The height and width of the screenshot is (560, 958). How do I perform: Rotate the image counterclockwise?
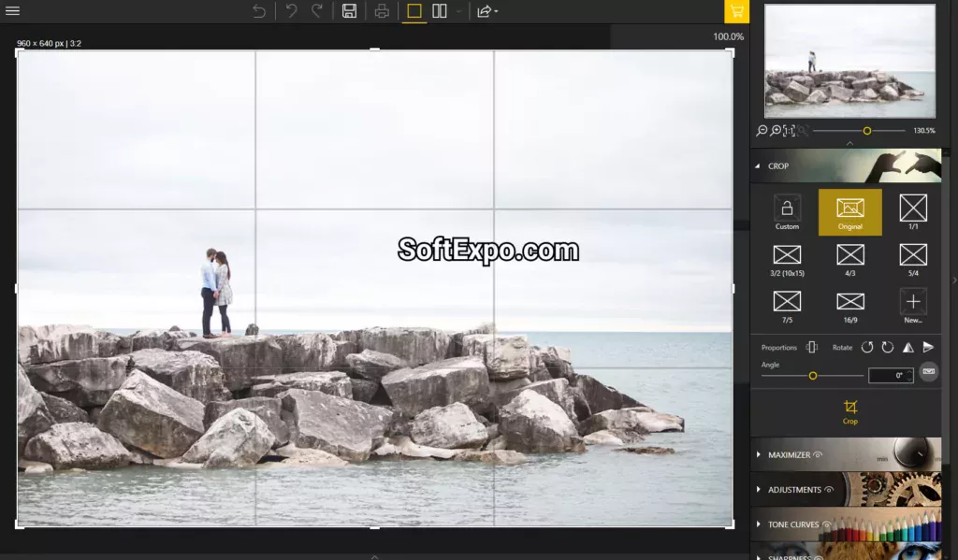pos(867,348)
